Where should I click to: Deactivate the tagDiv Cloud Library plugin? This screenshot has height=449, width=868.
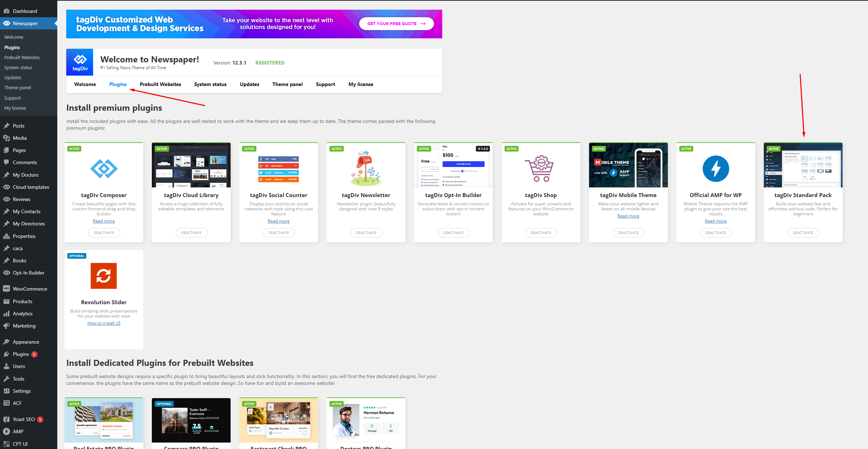pyautogui.click(x=191, y=233)
